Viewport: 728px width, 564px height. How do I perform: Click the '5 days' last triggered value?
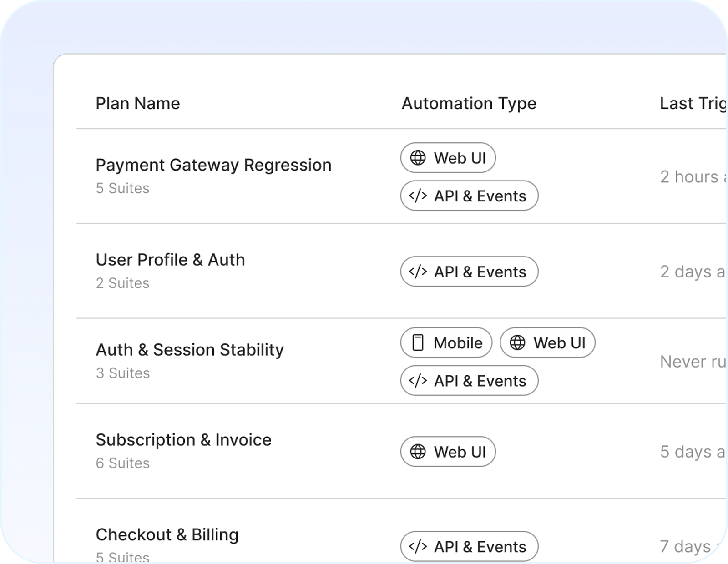click(692, 452)
